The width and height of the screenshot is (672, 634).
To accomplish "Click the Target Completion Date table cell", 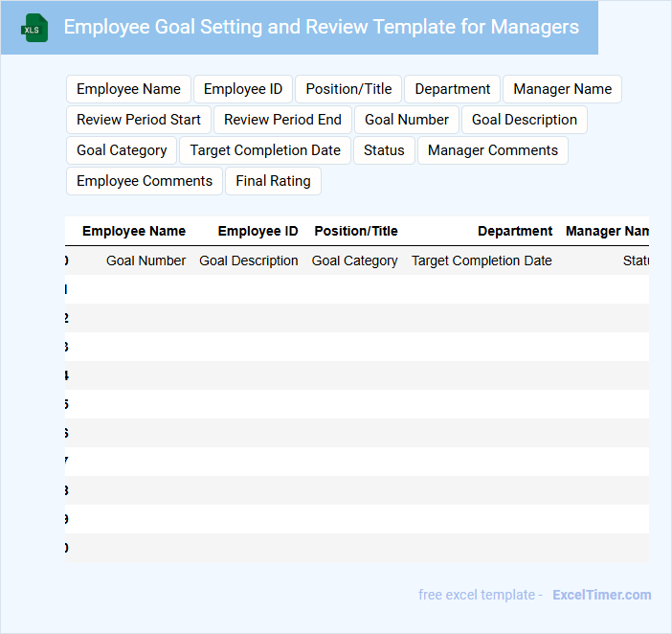I will tap(482, 260).
